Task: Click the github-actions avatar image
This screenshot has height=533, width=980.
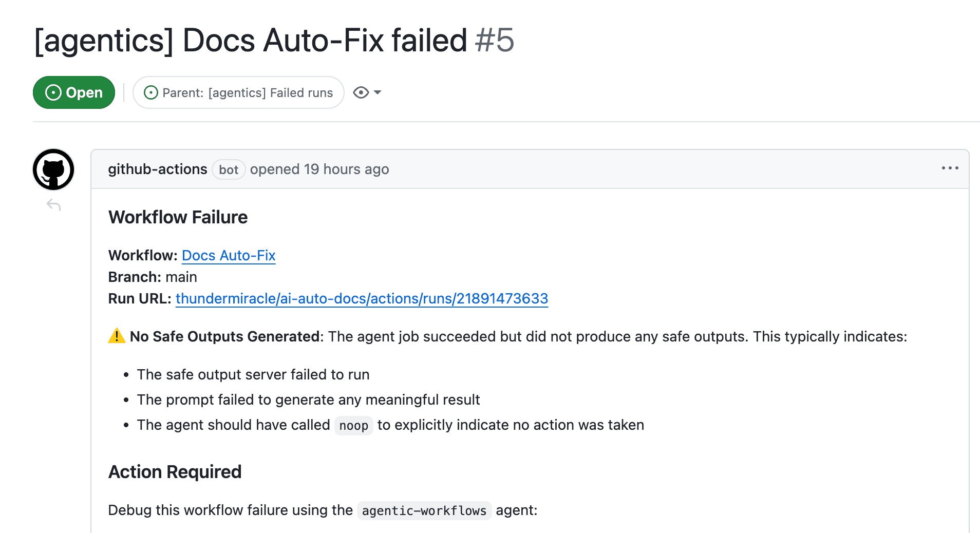Action: point(53,169)
